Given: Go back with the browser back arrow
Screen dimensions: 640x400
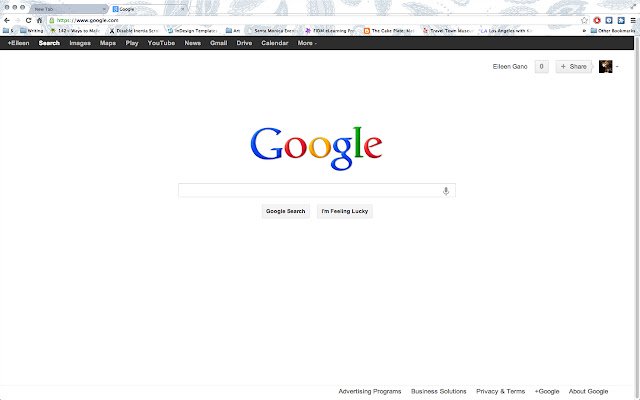Looking at the screenshot, I should click(x=7, y=20).
